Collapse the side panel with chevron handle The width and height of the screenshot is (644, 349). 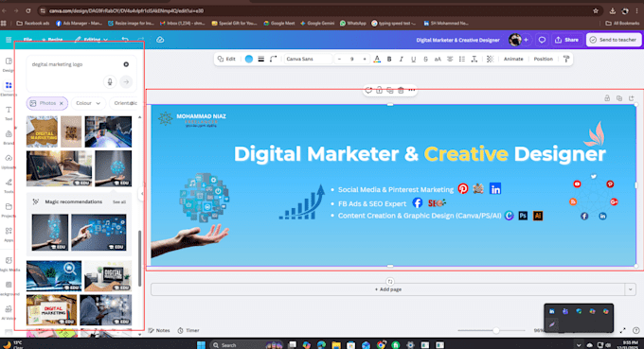point(142,194)
